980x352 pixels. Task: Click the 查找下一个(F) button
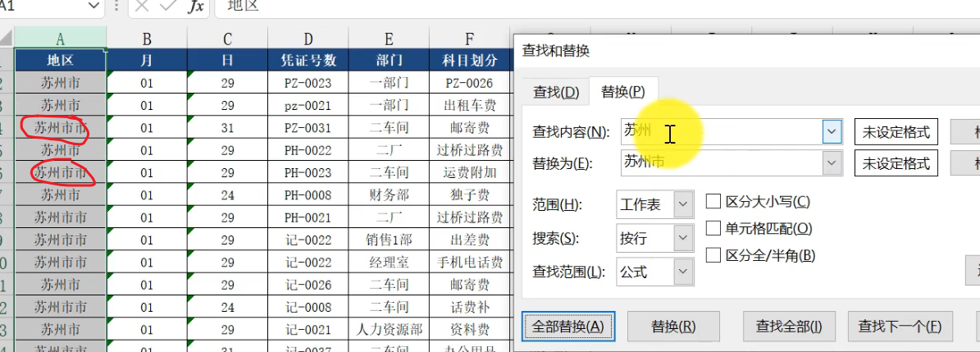[900, 327]
